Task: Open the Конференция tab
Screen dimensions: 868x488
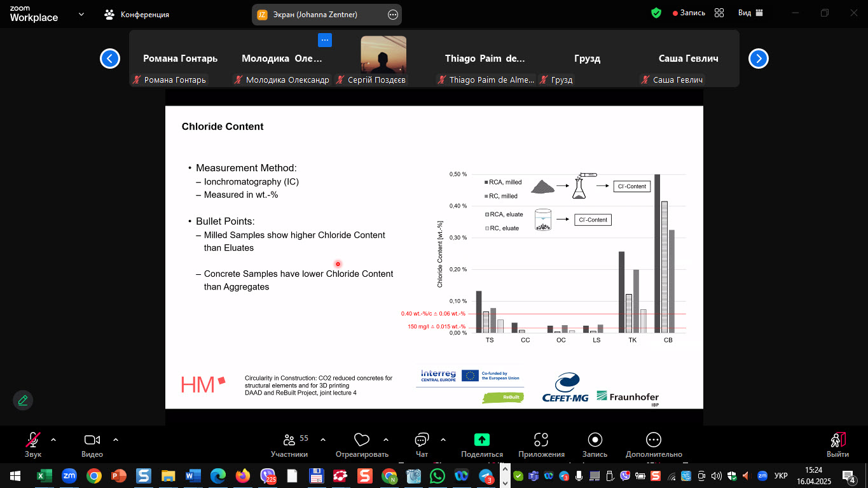Action: coord(137,14)
